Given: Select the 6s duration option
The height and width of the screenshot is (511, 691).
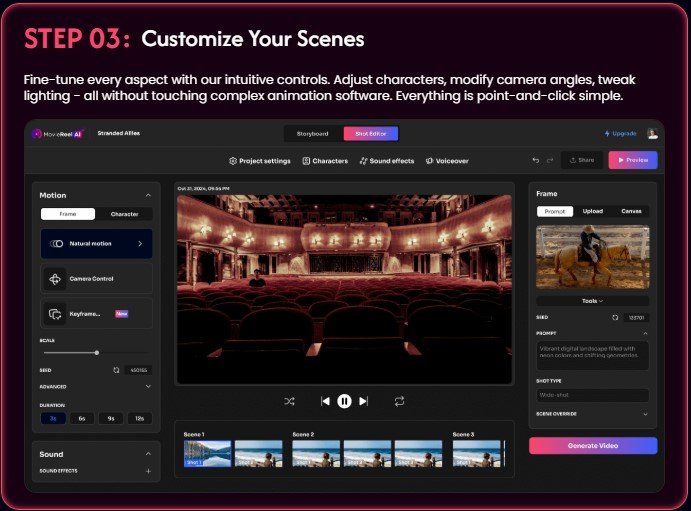Looking at the screenshot, I should [81, 418].
